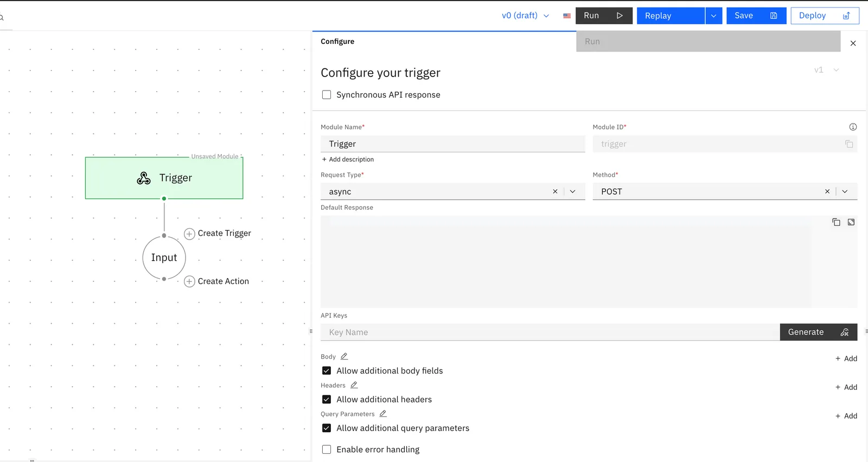Click the US flag language icon
The image size is (868, 462).
point(567,16)
